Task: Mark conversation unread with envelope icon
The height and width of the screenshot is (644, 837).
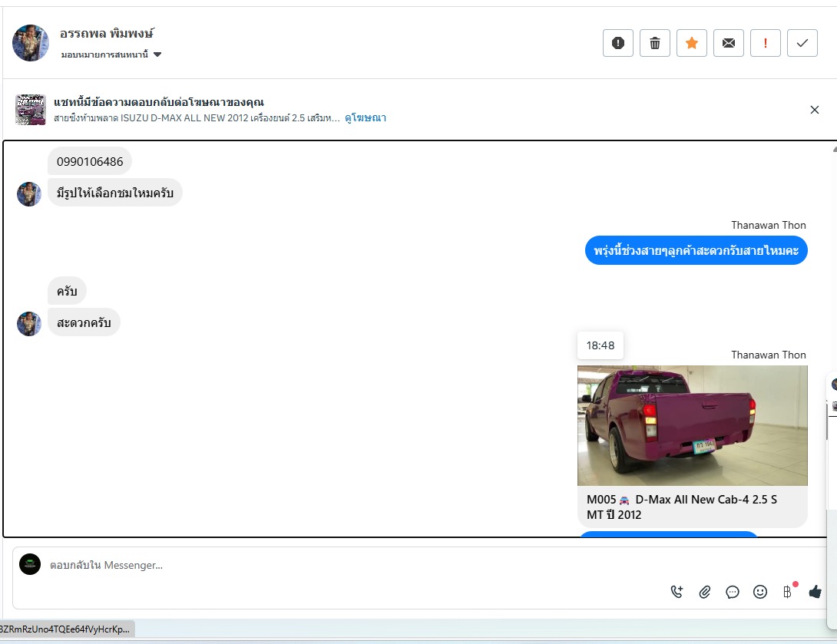Action: coord(728,43)
